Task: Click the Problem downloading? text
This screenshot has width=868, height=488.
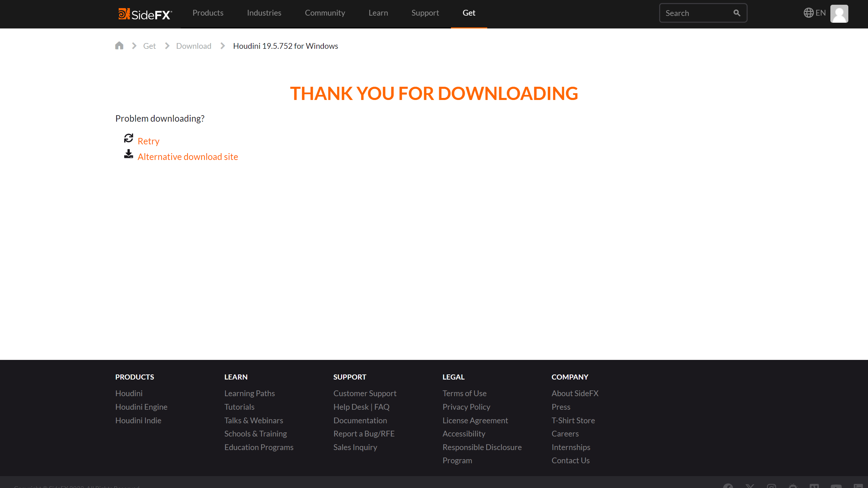Action: point(160,118)
